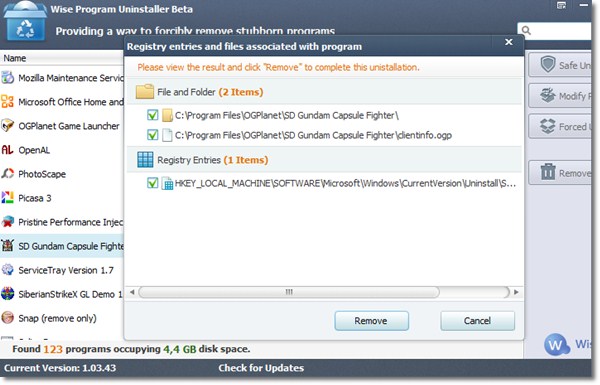Viewport: 600px width, 385px height.
Task: Click the clientinfo.ogp file icon
Action: 167,135
